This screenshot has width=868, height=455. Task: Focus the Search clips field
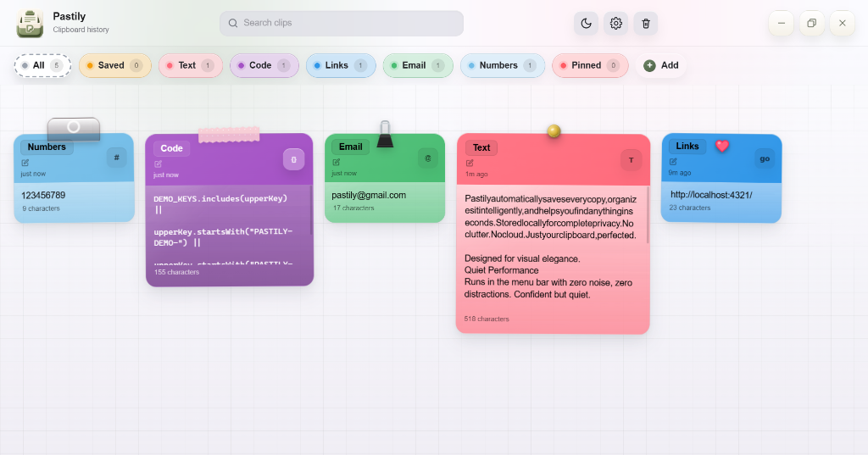(x=342, y=23)
